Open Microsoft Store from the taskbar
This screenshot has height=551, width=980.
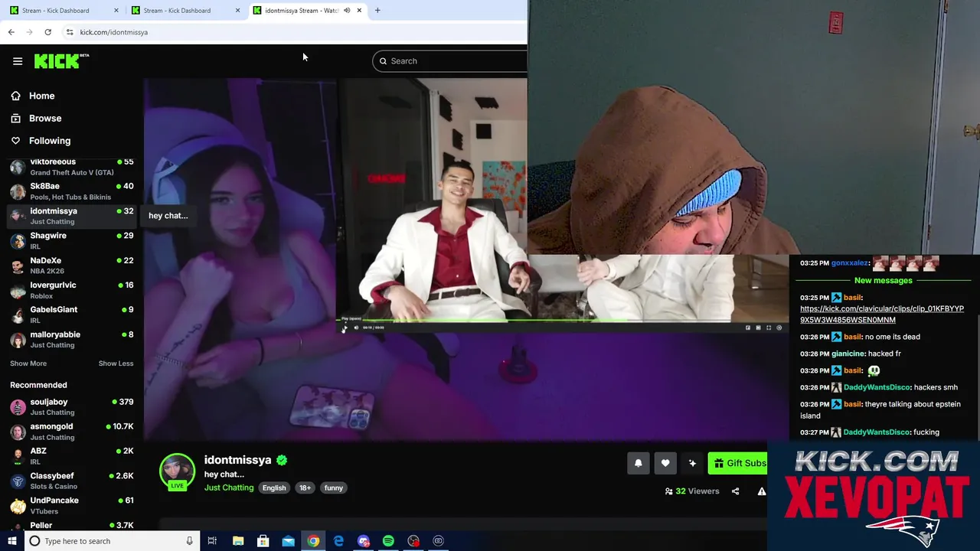(x=263, y=541)
